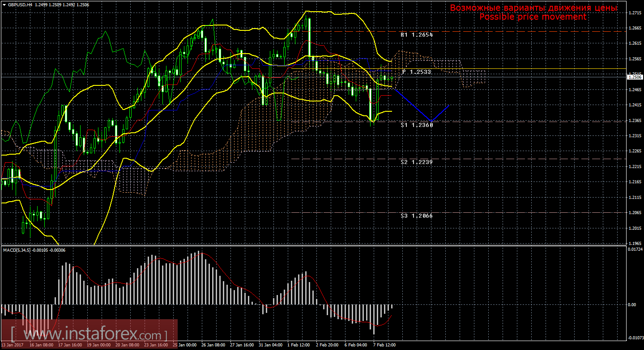The image size is (644, 350).
Task: Click the Russian red heading text line
Action: pyautogui.click(x=533, y=8)
